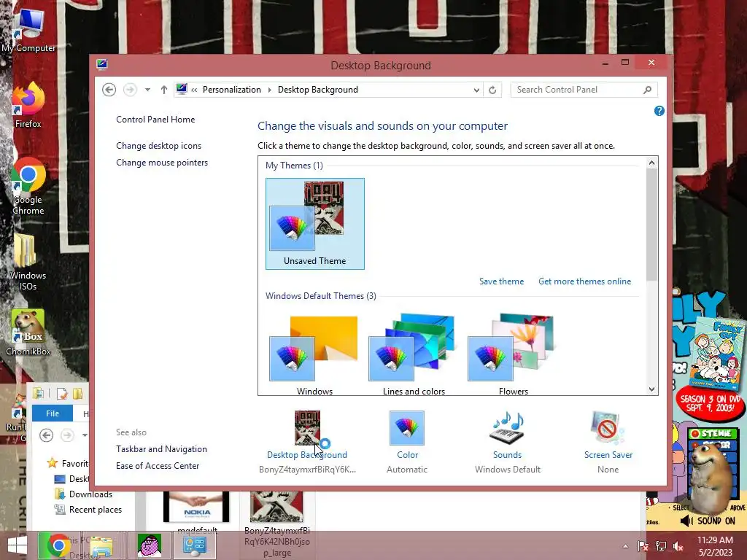The image size is (747, 560).
Task: Open recent locations dropdown arrow
Action: [147, 90]
